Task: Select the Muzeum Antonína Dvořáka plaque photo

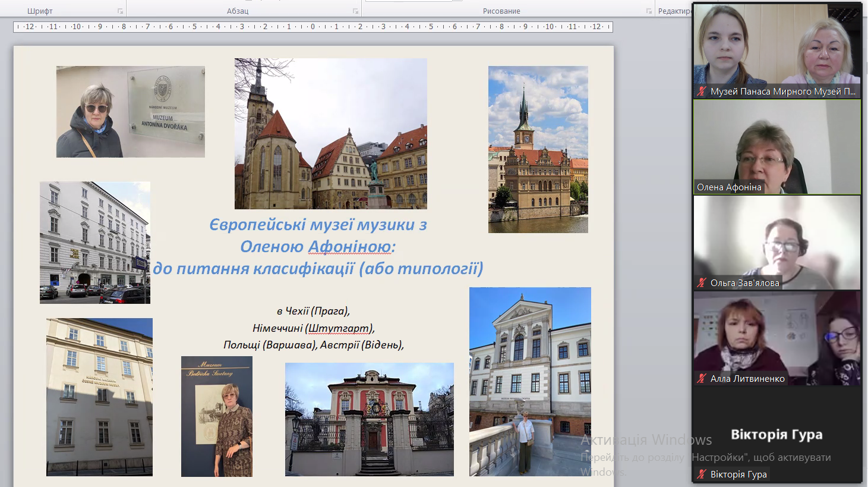Action: pyautogui.click(x=131, y=112)
